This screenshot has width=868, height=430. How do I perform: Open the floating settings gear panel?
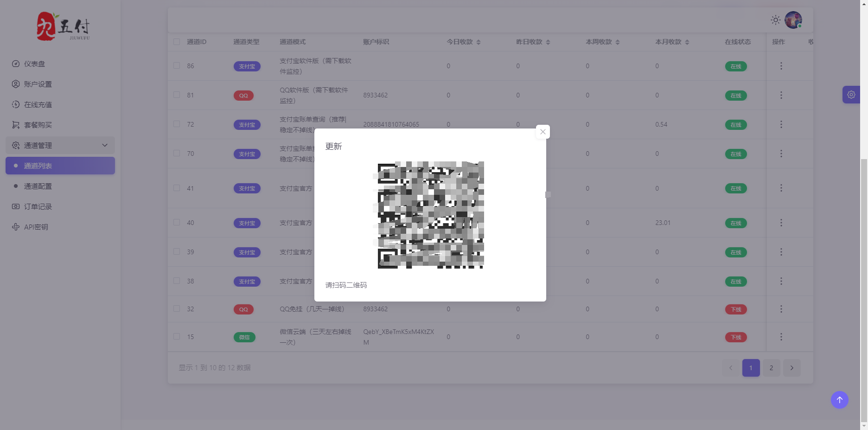(x=851, y=95)
